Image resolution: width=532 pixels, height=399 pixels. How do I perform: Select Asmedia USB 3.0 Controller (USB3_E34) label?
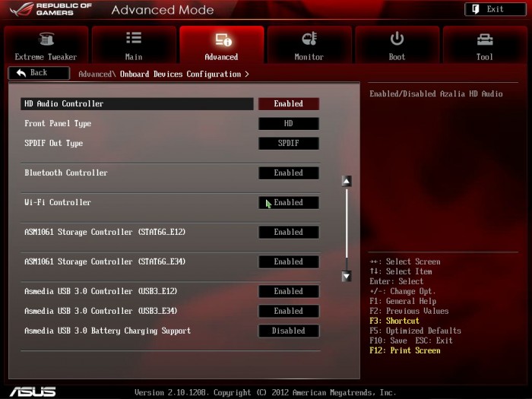pyautogui.click(x=101, y=311)
